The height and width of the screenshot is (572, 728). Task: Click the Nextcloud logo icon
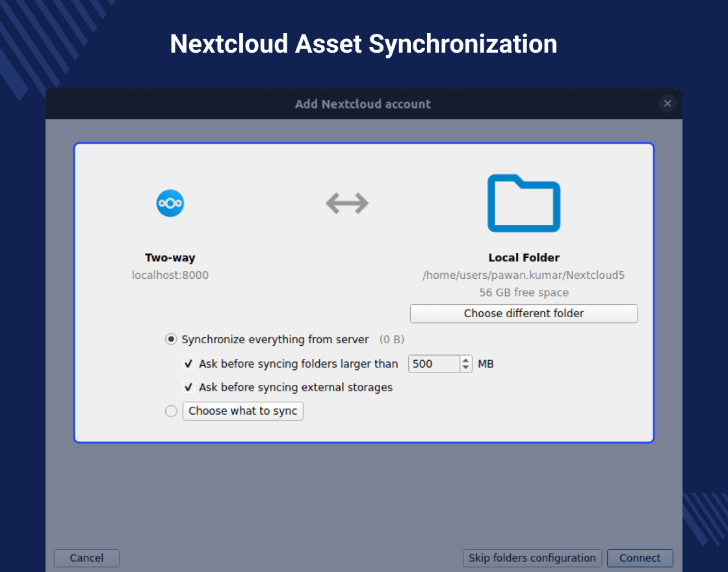(x=170, y=203)
